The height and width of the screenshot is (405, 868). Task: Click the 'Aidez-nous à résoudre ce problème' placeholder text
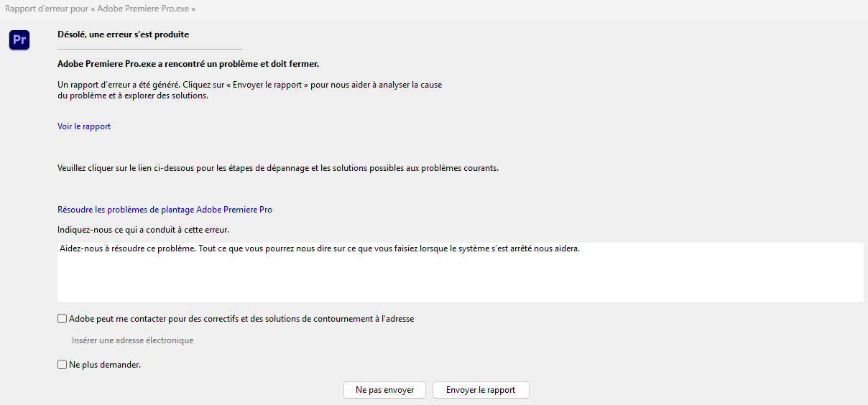pos(319,249)
